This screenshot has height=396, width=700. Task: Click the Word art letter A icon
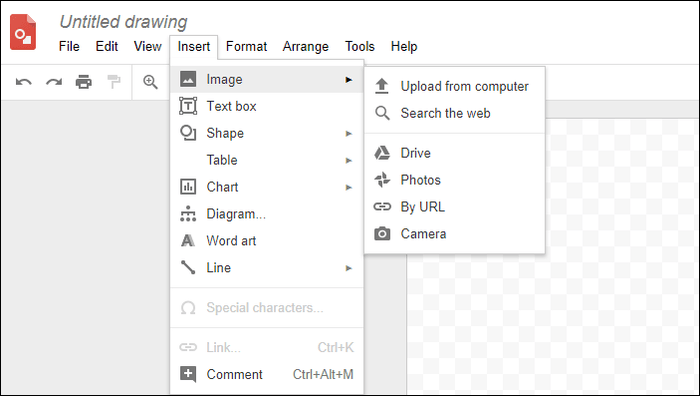188,241
